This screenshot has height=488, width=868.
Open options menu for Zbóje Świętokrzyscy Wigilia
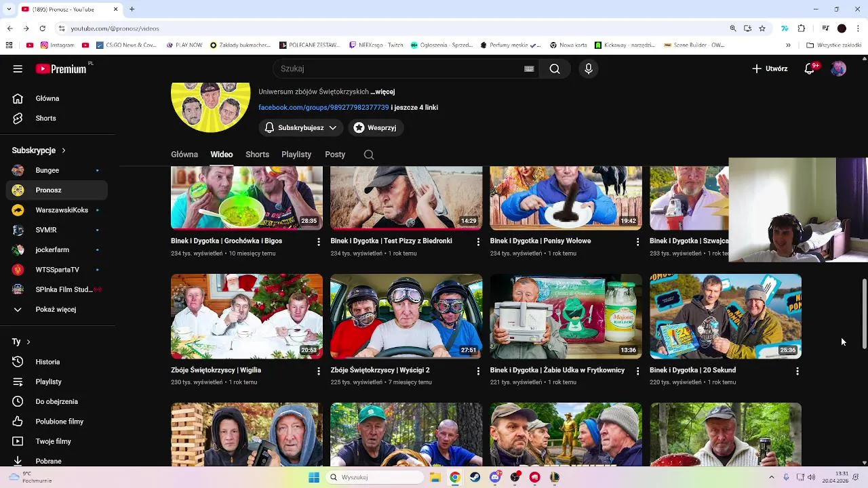[x=319, y=371]
